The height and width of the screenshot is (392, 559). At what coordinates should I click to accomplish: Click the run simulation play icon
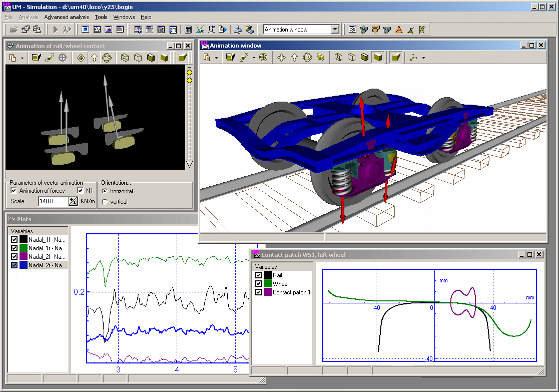coord(56,30)
